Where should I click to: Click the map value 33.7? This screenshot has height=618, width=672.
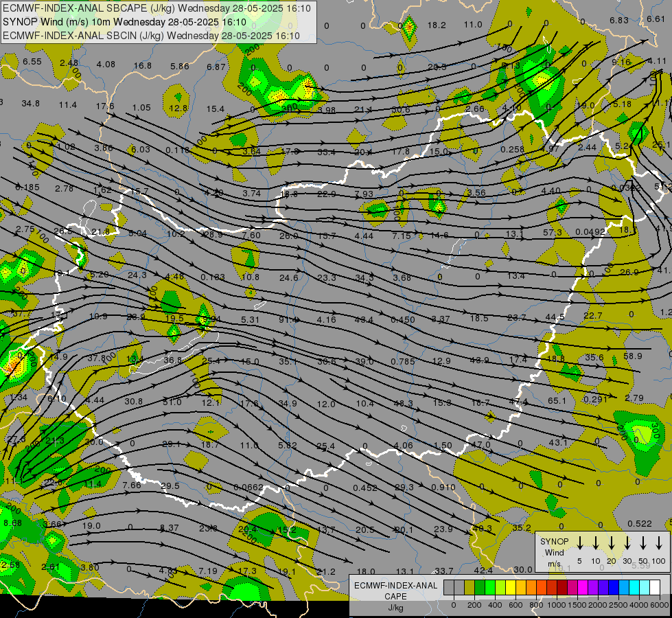[x=443, y=571]
